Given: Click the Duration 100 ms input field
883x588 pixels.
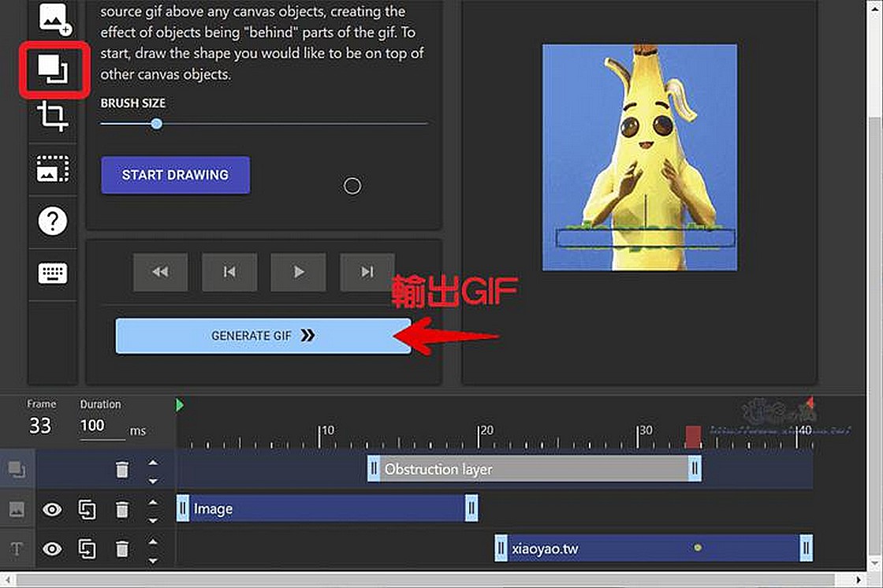Looking at the screenshot, I should coord(102,426).
